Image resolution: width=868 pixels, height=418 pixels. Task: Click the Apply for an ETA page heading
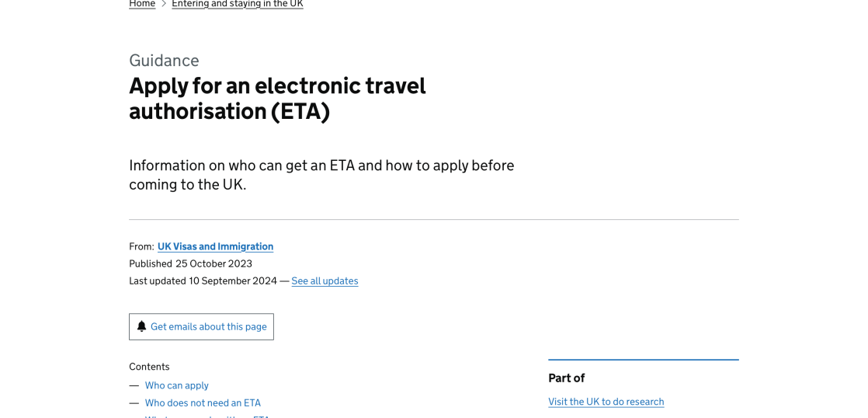click(277, 98)
